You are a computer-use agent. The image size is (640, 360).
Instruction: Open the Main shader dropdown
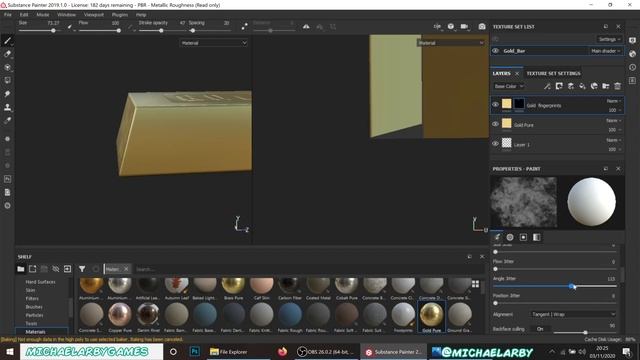[x=606, y=51]
